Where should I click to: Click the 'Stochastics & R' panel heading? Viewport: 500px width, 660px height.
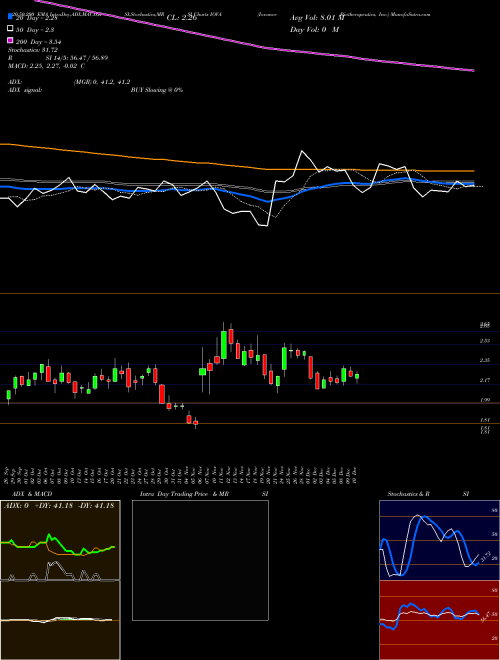(408, 494)
